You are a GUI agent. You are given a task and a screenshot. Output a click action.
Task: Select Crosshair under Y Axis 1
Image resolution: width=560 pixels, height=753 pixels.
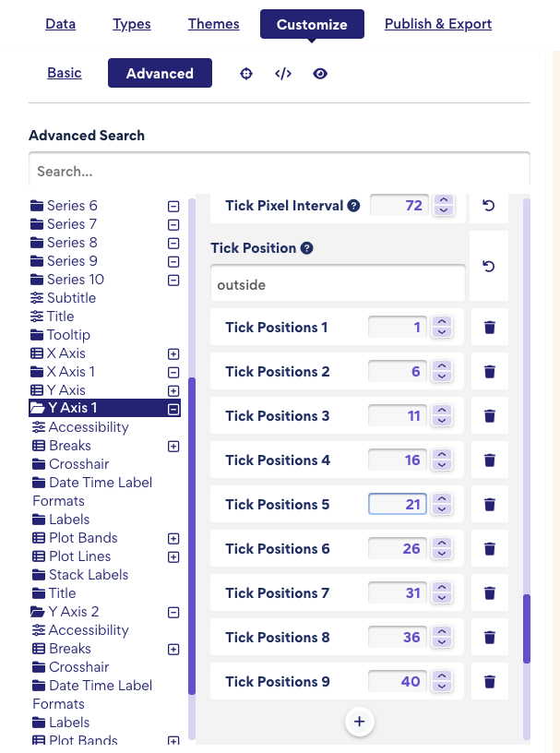pos(79,464)
